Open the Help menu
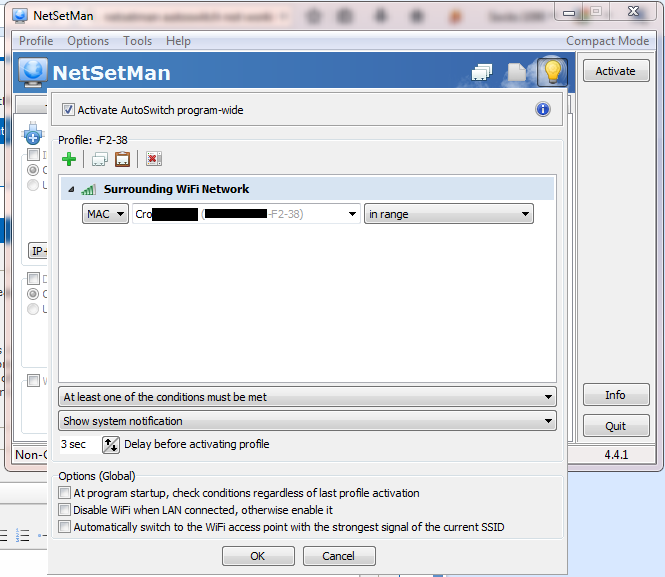665x577 pixels. 178,41
